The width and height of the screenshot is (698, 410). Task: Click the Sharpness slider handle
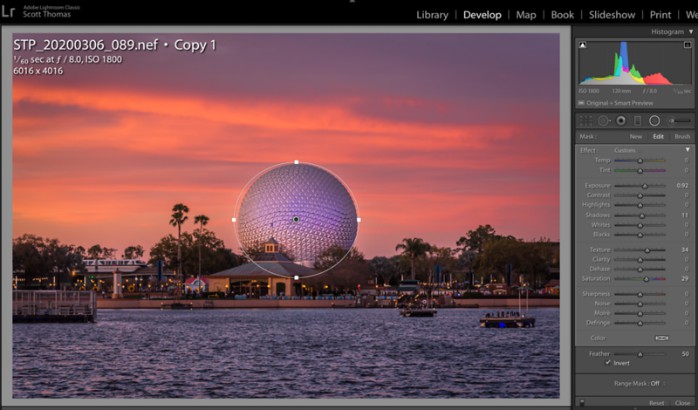click(640, 294)
